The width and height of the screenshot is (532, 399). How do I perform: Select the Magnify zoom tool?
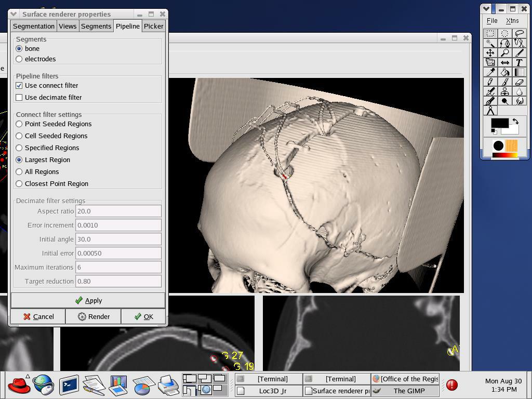(x=505, y=52)
